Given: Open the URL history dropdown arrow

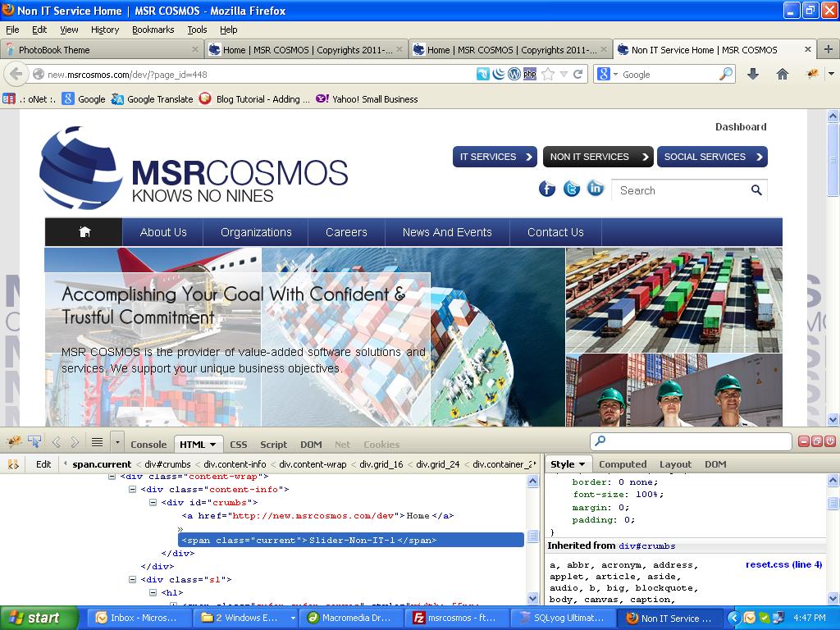Looking at the screenshot, I should pyautogui.click(x=564, y=75).
